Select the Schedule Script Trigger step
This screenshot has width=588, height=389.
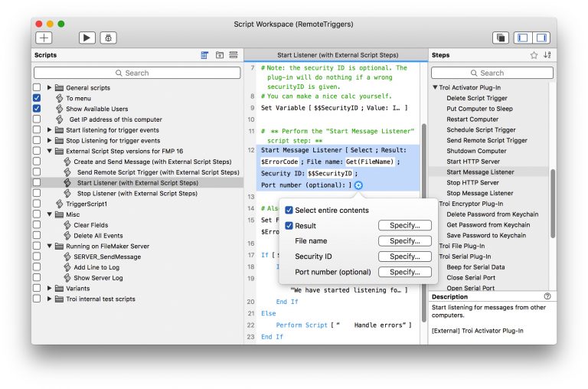click(x=481, y=129)
